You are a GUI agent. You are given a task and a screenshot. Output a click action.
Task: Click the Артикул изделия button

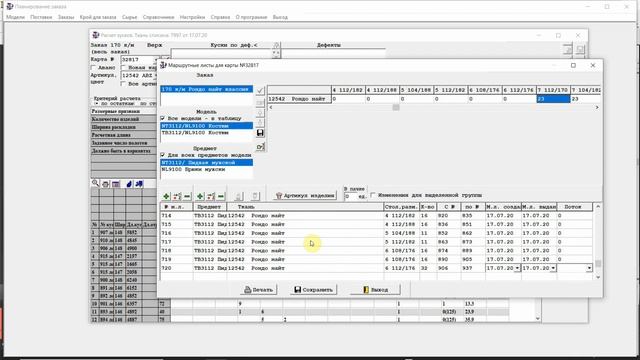pyautogui.click(x=304, y=196)
